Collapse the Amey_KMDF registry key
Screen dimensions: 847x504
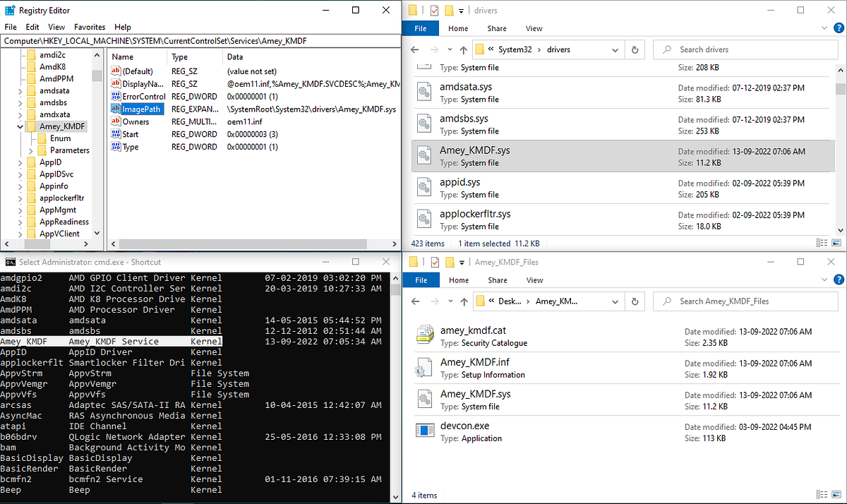[20, 126]
